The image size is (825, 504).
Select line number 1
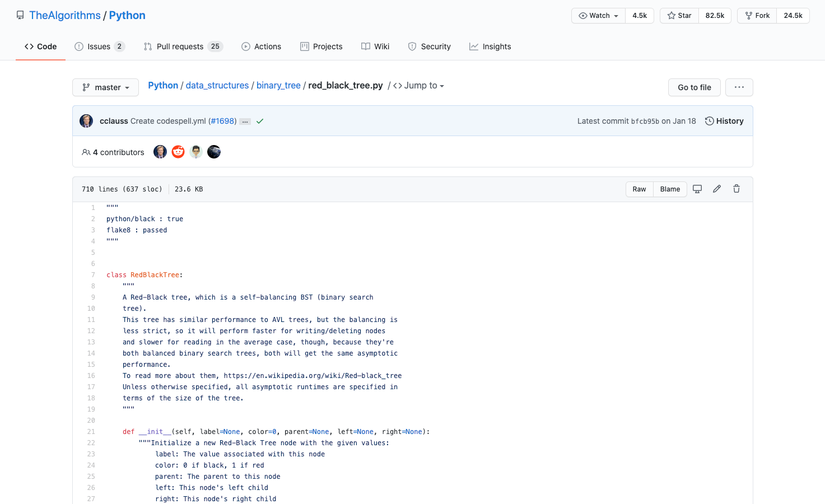tap(93, 208)
